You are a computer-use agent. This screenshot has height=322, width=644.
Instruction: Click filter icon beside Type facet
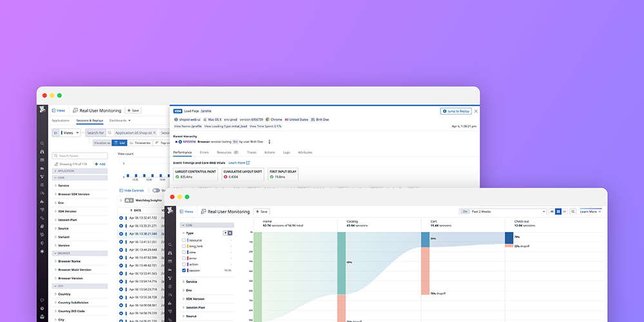pos(225,233)
